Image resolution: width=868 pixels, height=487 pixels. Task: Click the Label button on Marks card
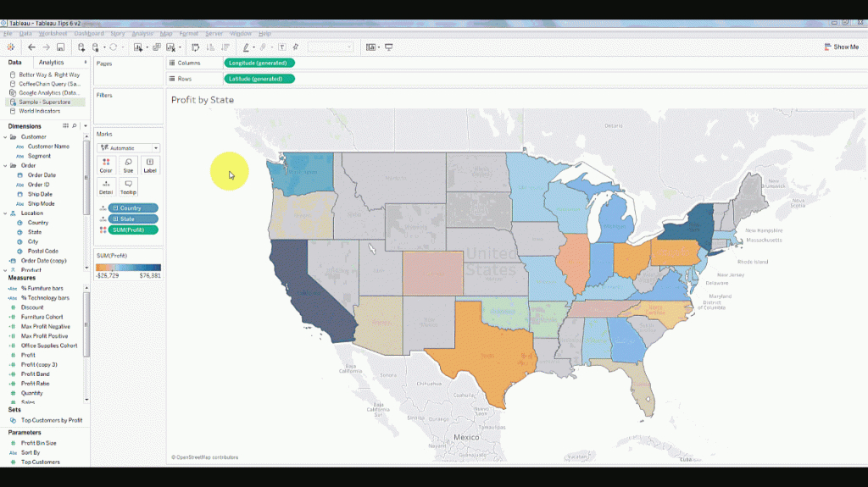click(150, 165)
